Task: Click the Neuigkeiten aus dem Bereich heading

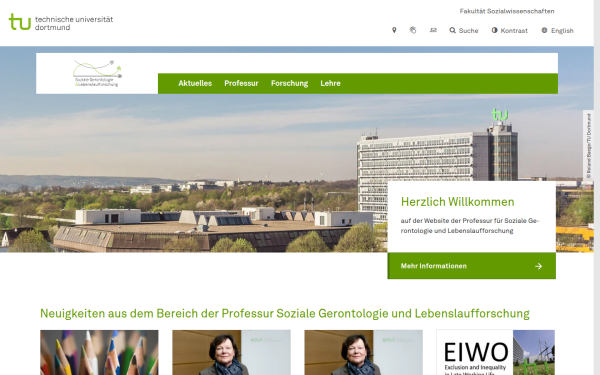Action: (285, 313)
